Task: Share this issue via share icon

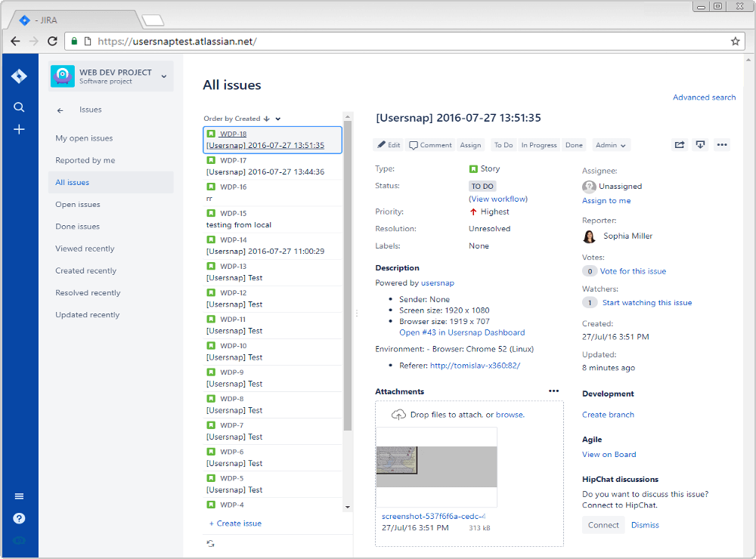Action: 680,145
